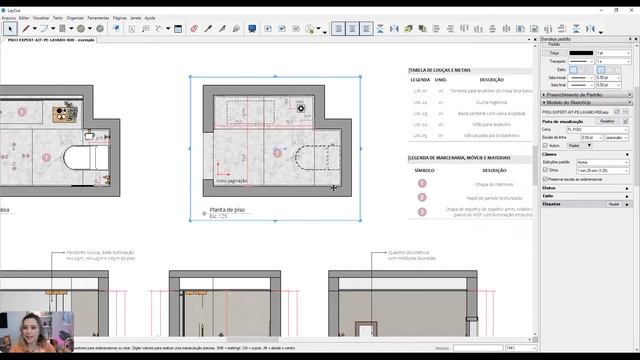Viewport: 640px width, 360px height.
Task: Click the blue pushpin toolbar icon
Action: point(116,28)
